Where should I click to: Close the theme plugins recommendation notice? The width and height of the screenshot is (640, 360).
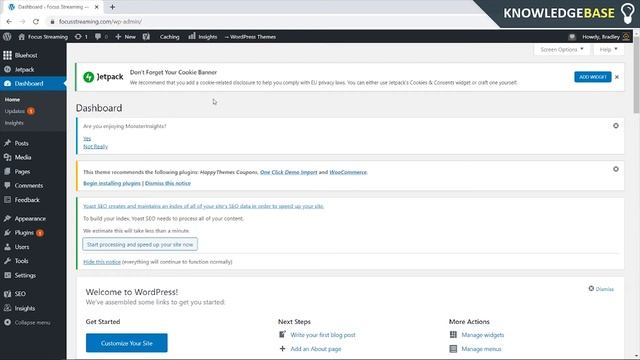coord(616,169)
